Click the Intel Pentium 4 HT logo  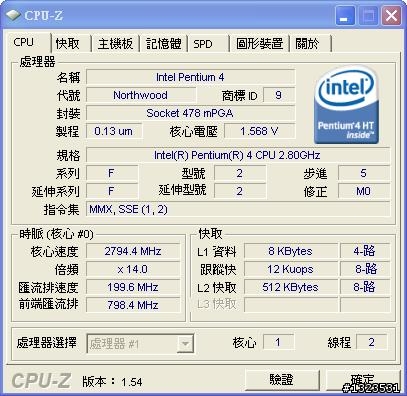346,105
